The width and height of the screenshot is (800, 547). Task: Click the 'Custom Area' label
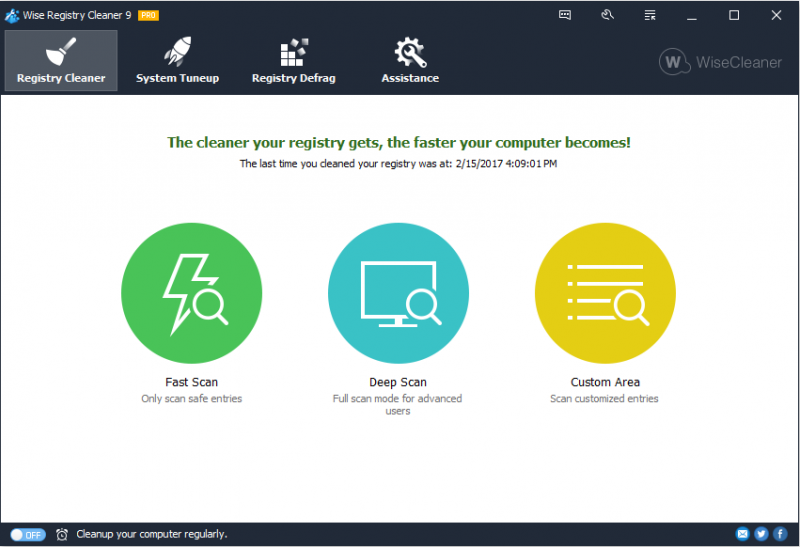pos(605,382)
